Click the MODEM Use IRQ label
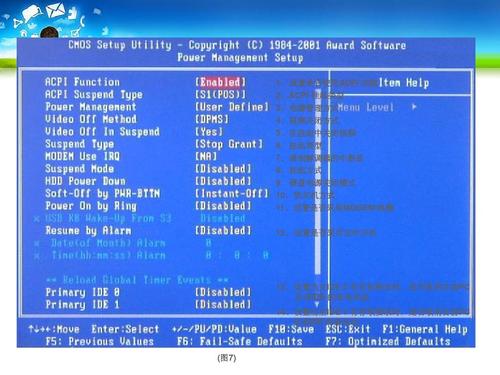Image resolution: width=500 pixels, height=375 pixels. point(82,156)
